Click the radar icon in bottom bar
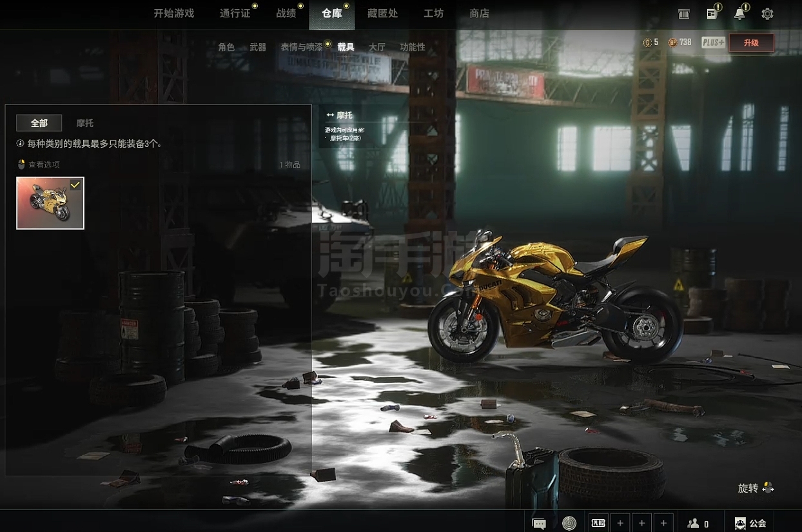Screen dimensions: 802x532 (569, 524)
